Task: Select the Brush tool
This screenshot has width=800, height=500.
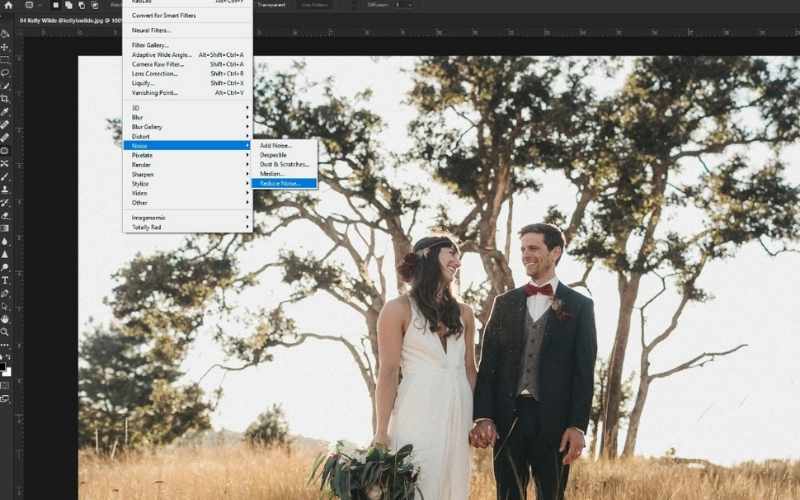Action: [x=5, y=176]
